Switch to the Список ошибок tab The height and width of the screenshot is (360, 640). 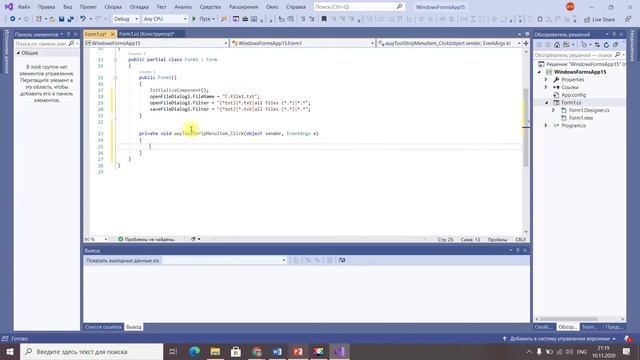(103, 327)
